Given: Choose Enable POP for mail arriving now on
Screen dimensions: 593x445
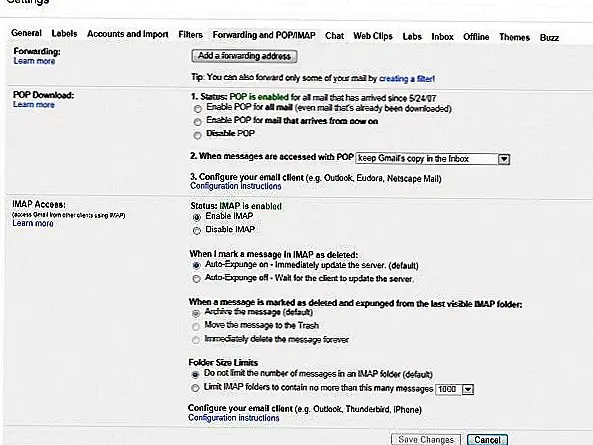Looking at the screenshot, I should click(x=197, y=122).
